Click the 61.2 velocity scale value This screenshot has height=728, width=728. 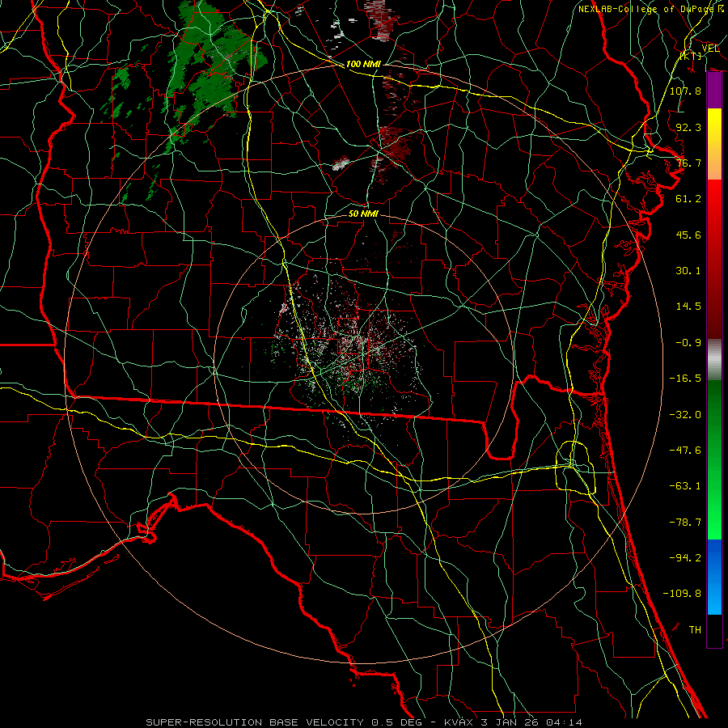688,199
